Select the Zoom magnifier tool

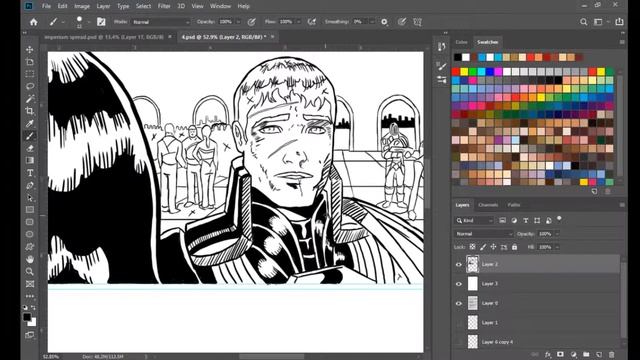point(30,271)
